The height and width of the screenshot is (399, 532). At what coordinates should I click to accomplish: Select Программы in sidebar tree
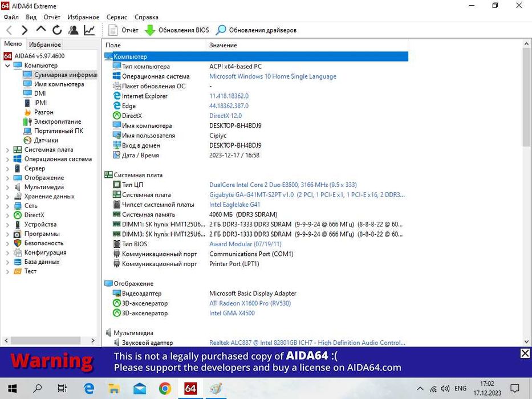coord(36,234)
